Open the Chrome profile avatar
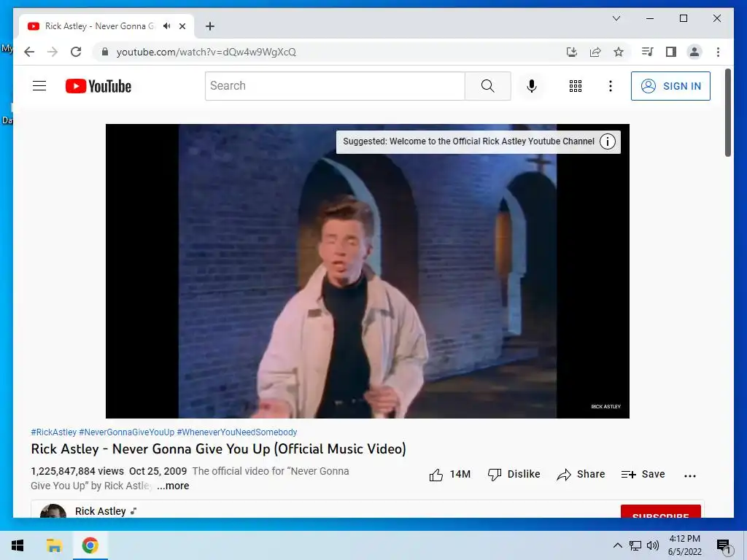747x560 pixels. pyautogui.click(x=694, y=52)
